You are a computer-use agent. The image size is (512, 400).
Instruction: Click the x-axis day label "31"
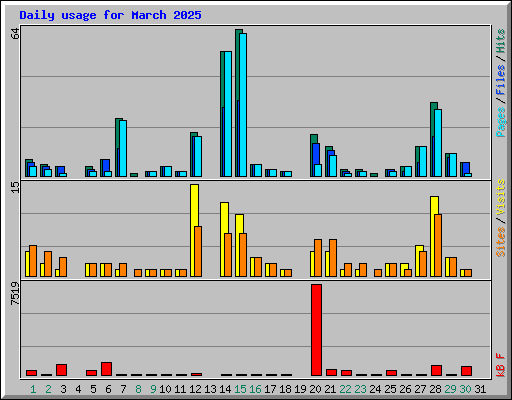480,389
